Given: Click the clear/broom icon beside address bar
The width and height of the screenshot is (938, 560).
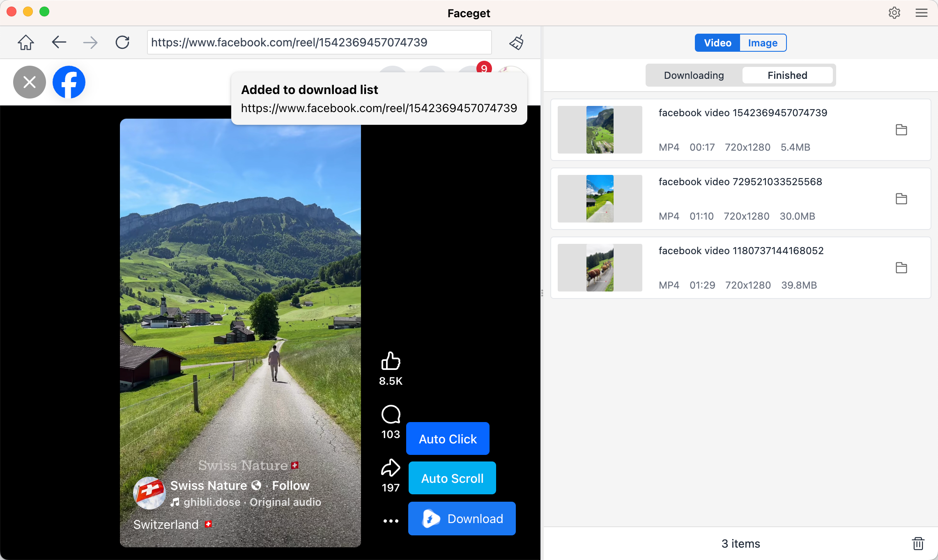Looking at the screenshot, I should (x=517, y=42).
